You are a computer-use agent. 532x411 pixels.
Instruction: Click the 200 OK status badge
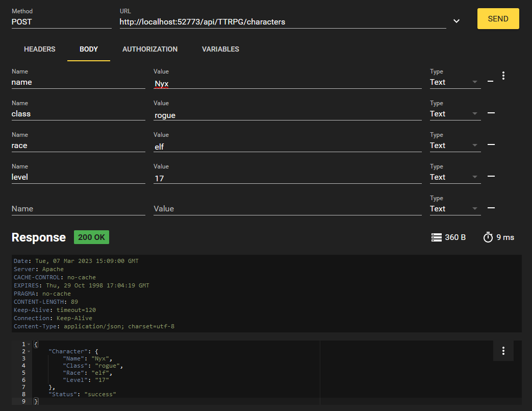point(91,237)
